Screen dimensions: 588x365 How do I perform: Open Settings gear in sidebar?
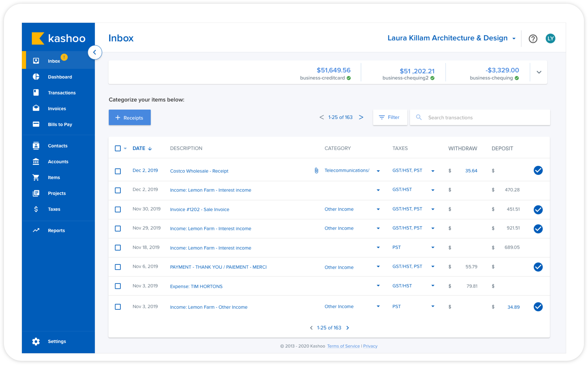pyautogui.click(x=36, y=341)
